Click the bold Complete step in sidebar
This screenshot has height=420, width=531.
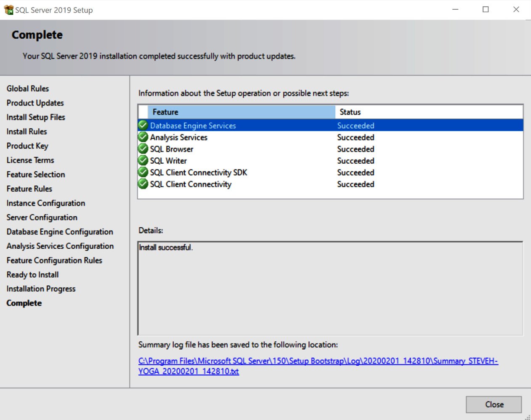[x=24, y=303]
